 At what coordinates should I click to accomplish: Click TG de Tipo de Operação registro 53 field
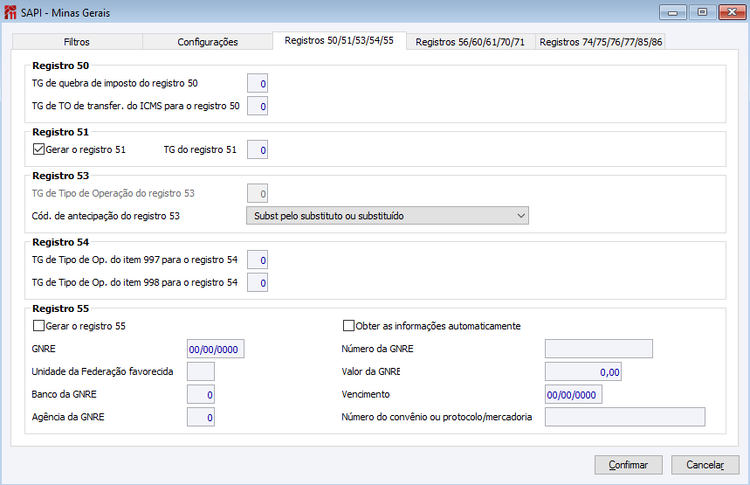pos(257,194)
